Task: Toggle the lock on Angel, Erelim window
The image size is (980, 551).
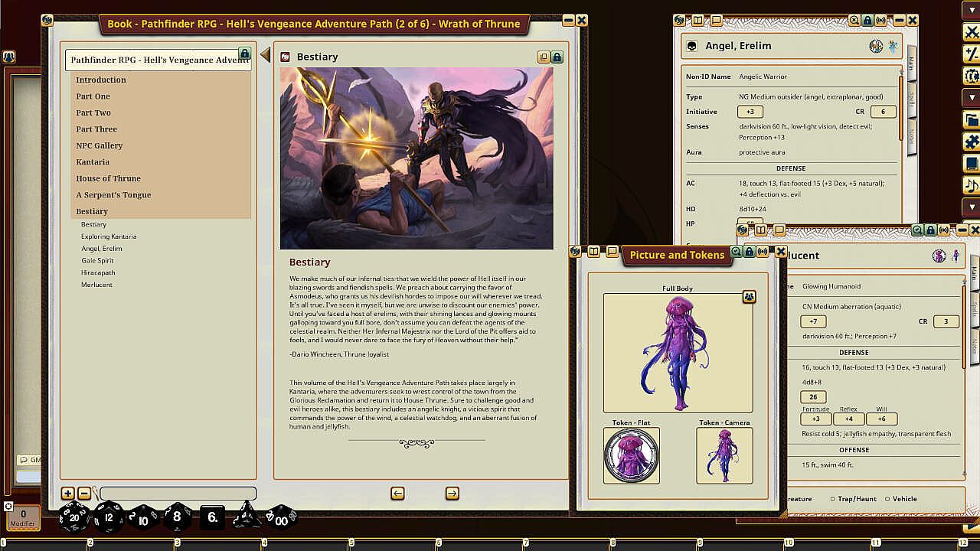Action: point(867,20)
